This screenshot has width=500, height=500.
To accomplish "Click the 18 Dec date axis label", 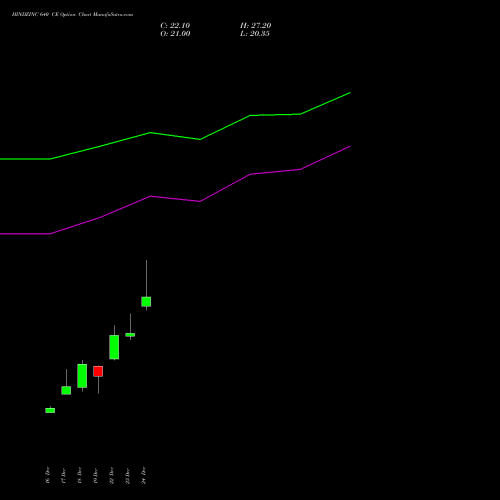I will [80, 475].
